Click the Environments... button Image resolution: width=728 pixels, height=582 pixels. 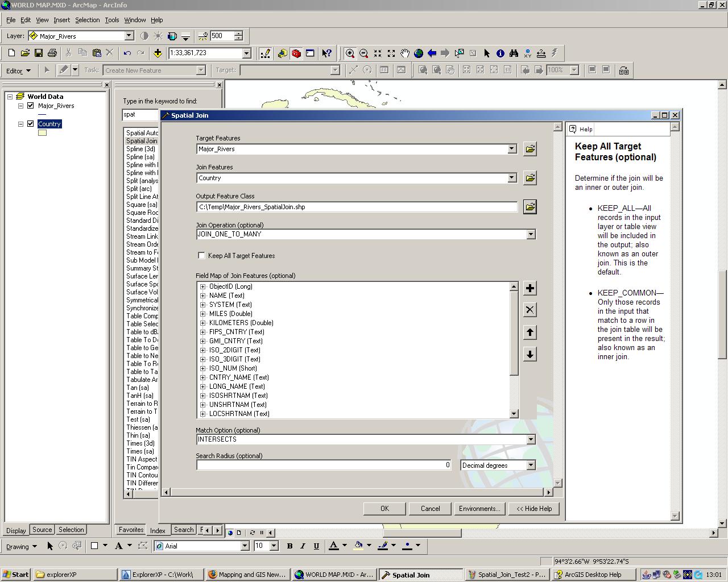(479, 509)
